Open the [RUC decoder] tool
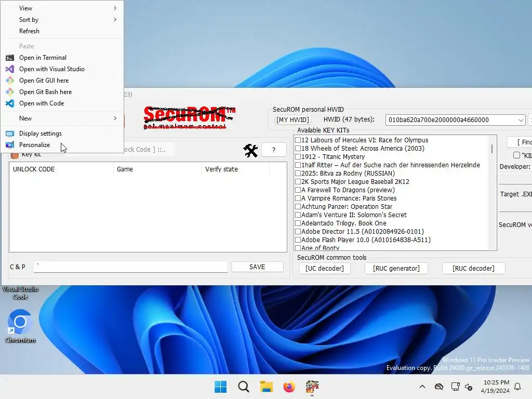Image resolution: width=532 pixels, height=399 pixels. coord(474,269)
